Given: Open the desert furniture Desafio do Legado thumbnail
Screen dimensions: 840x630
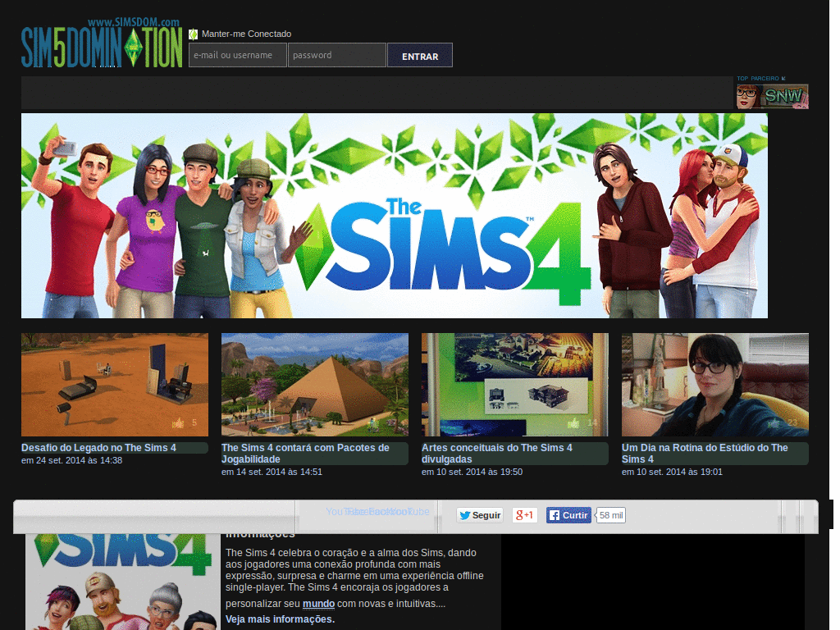Looking at the screenshot, I should 115,385.
